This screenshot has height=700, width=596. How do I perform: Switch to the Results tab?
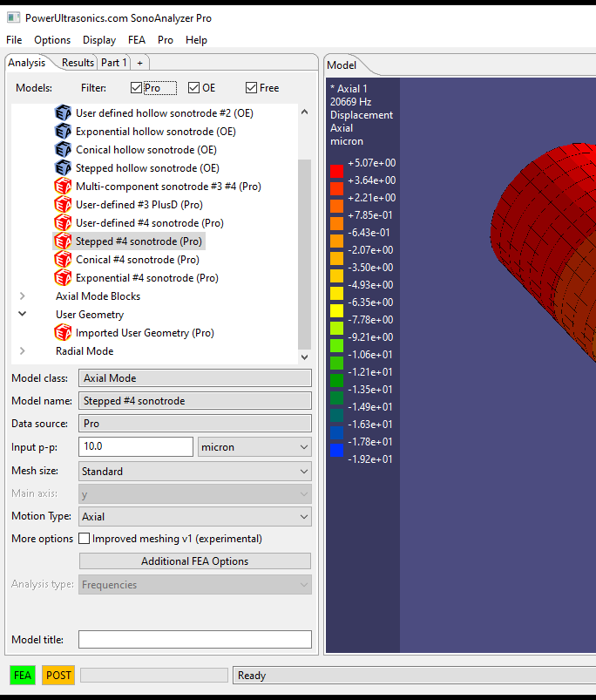coord(78,63)
